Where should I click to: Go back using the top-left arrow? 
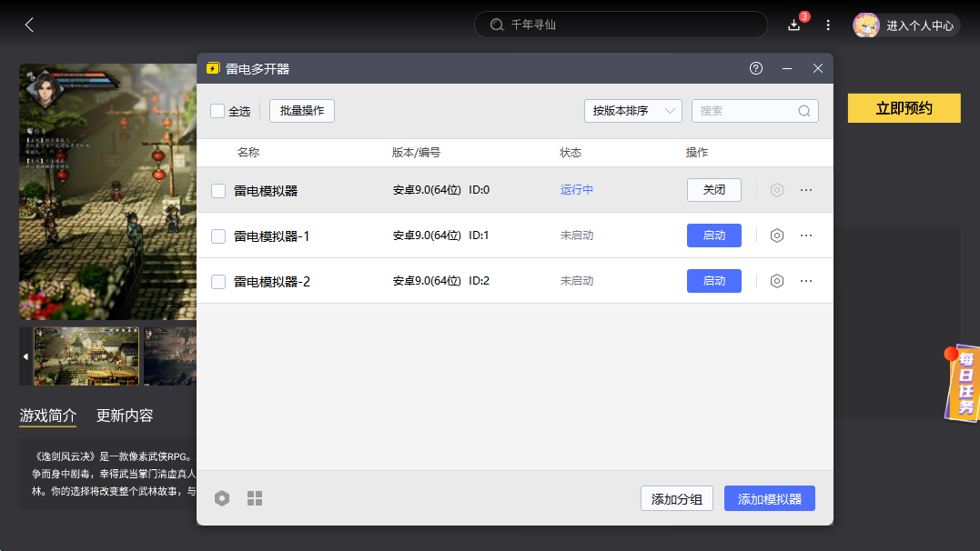(29, 25)
